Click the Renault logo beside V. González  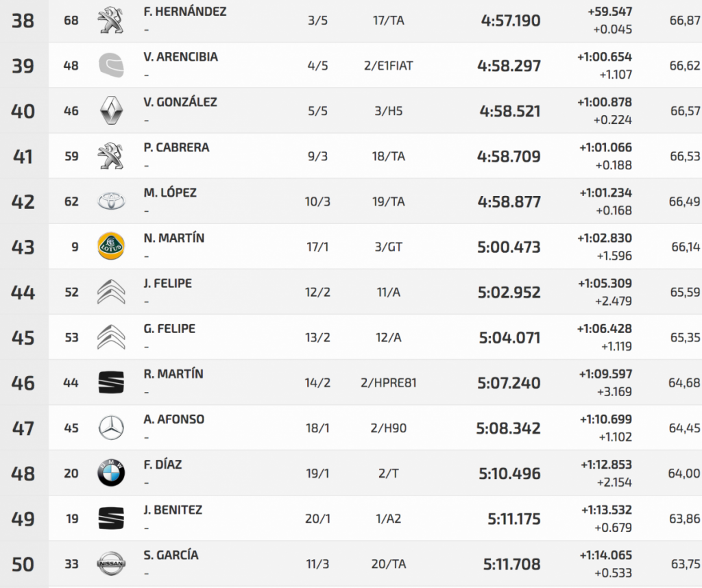[x=110, y=111]
